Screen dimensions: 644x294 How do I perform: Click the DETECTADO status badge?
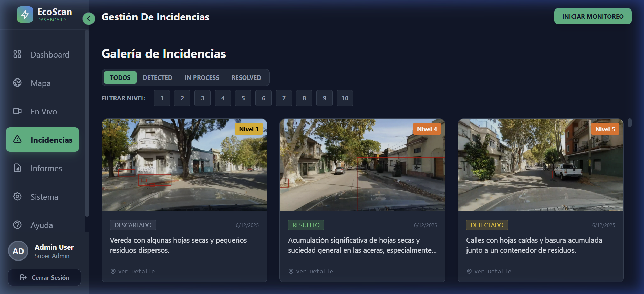click(487, 225)
